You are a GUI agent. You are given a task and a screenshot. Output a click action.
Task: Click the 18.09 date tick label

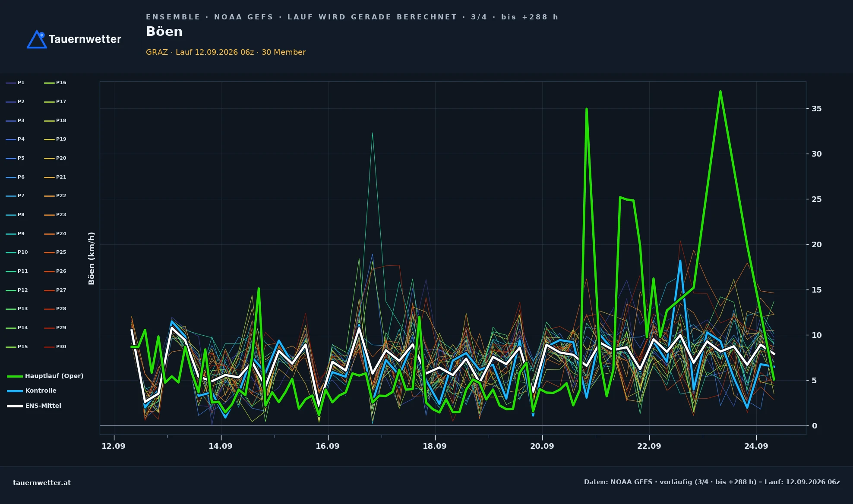[435, 446]
